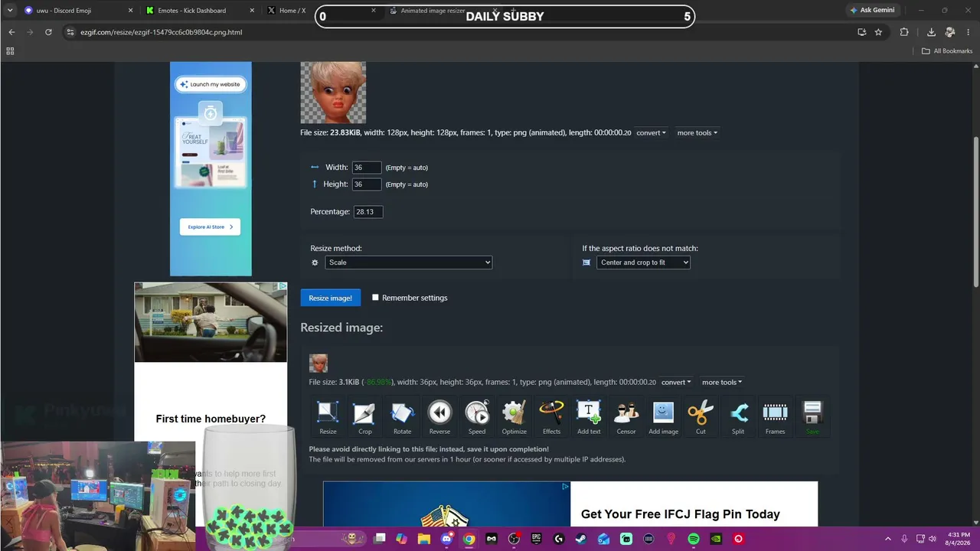Click the Resize image! button
Viewport: 980px width, 551px height.
[x=330, y=298]
